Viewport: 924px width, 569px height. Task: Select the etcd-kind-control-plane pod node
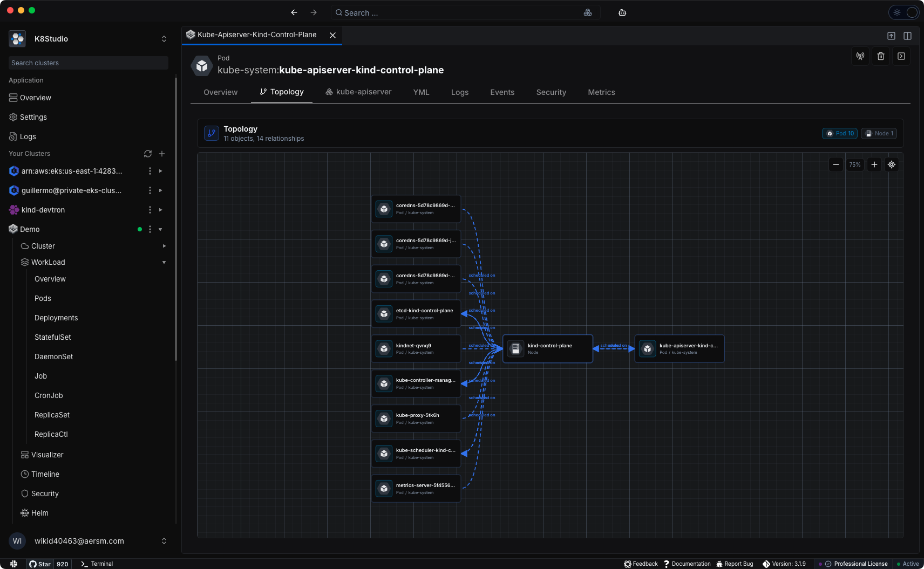tap(416, 314)
